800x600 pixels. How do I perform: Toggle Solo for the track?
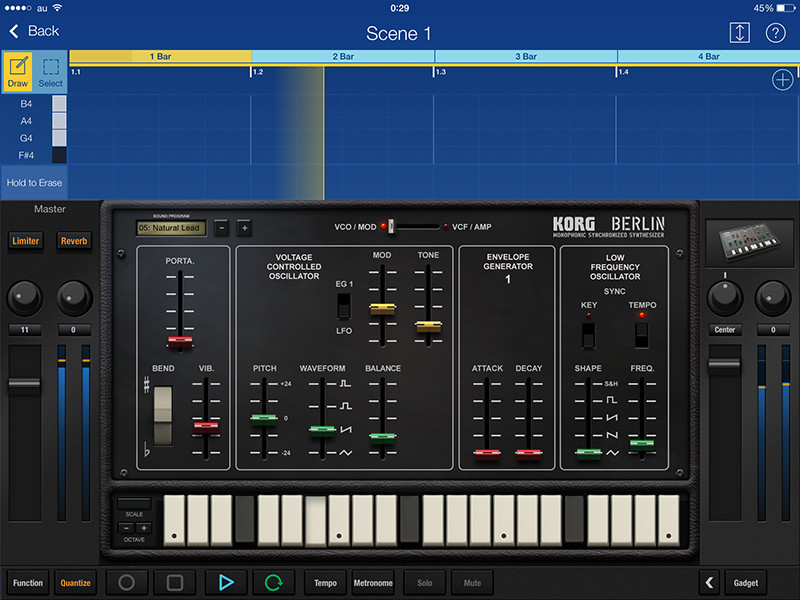pos(424,583)
